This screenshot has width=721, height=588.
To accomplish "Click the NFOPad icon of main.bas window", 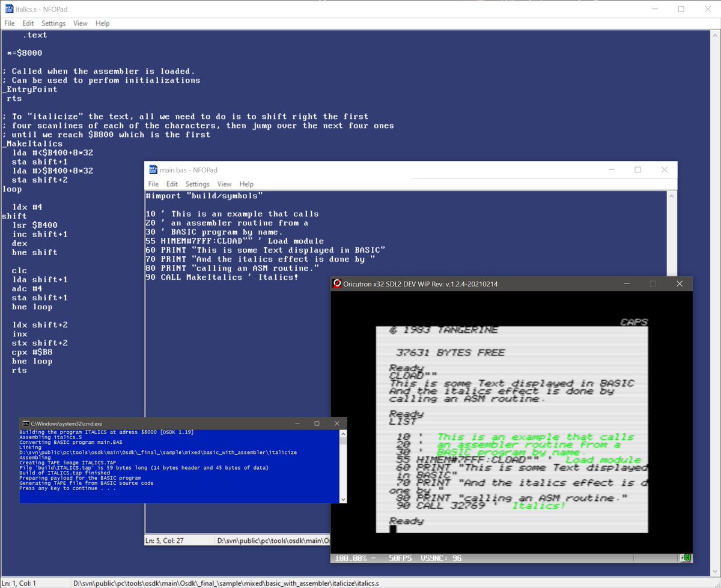I will [x=153, y=170].
